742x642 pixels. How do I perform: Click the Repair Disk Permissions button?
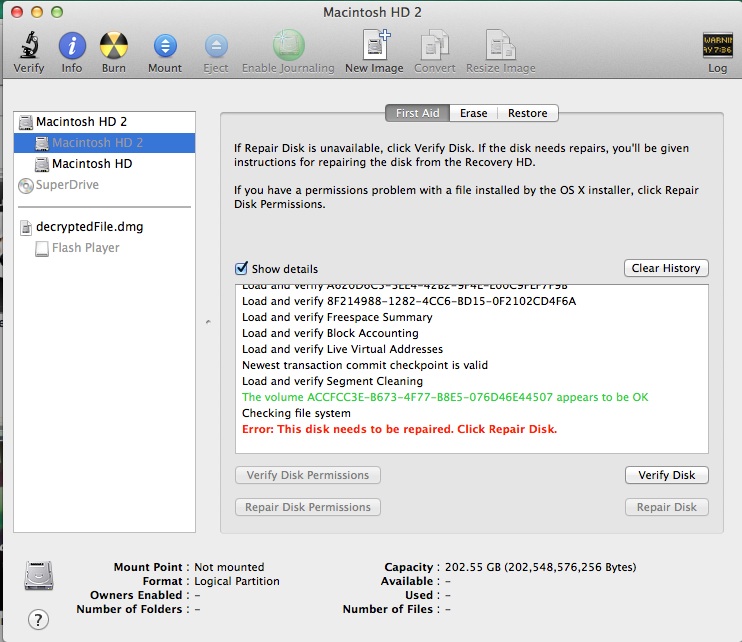[x=308, y=507]
